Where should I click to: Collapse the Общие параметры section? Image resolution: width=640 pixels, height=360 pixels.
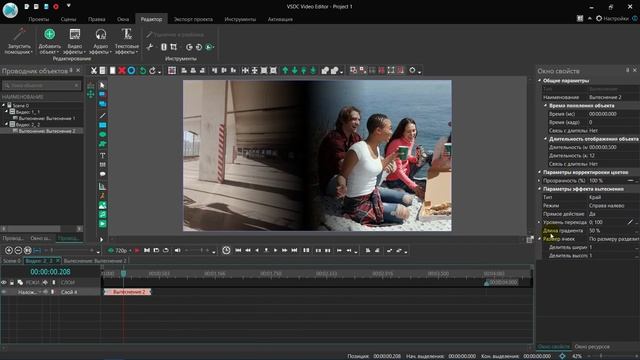tap(540, 80)
